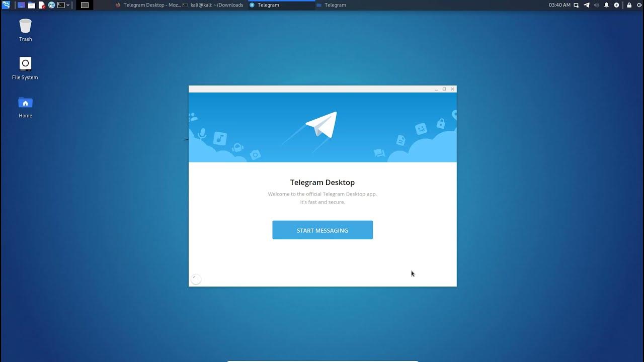This screenshot has height=362, width=644.
Task: Click the power manager tray icon
Action: coord(616,5)
